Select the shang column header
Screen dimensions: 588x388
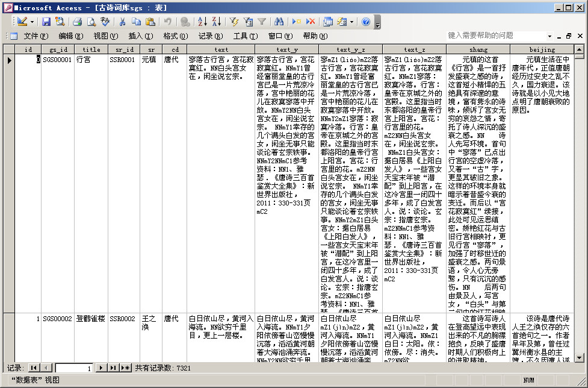point(478,49)
